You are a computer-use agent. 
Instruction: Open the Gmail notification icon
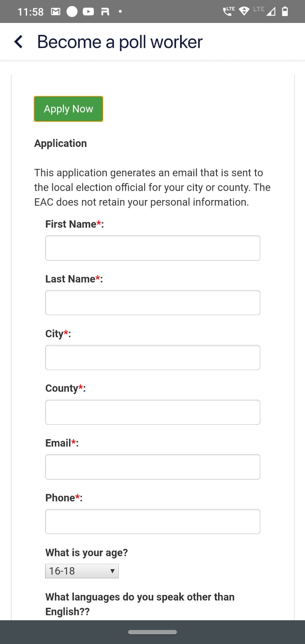56,12
